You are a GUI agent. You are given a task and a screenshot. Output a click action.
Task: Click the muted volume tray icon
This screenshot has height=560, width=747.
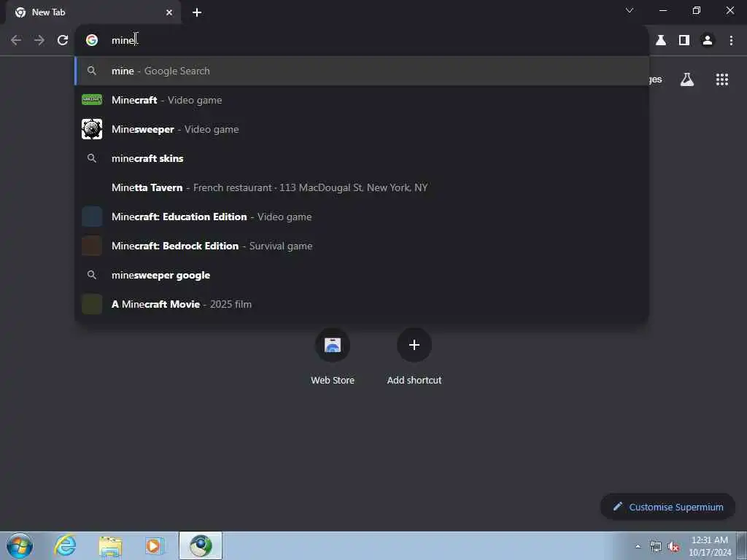pos(673,547)
